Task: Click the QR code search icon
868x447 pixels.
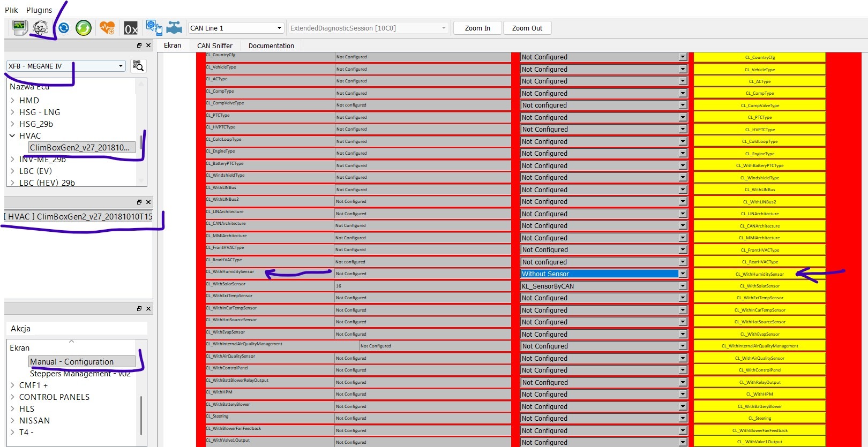Action: (138, 66)
